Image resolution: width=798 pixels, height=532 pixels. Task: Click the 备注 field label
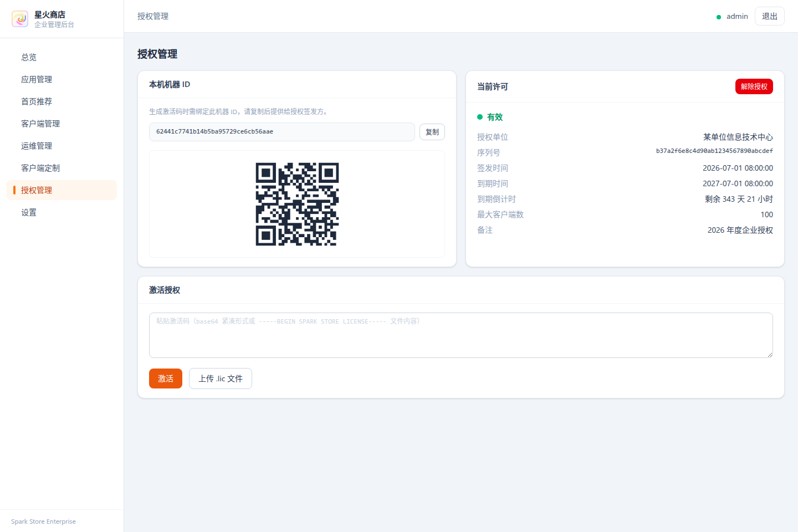pyautogui.click(x=485, y=230)
